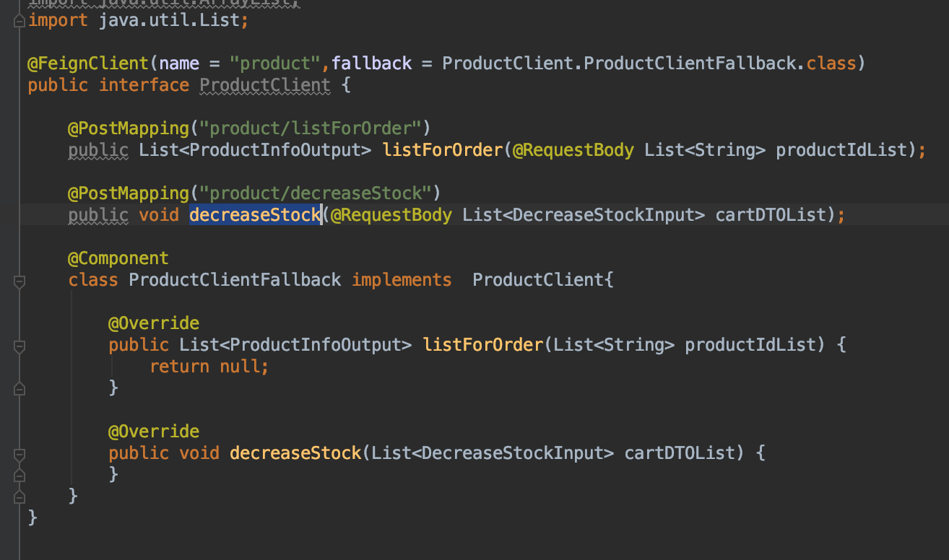Click @PostMapping above decreaseStock
The width and height of the screenshot is (949, 560).
coord(129,193)
